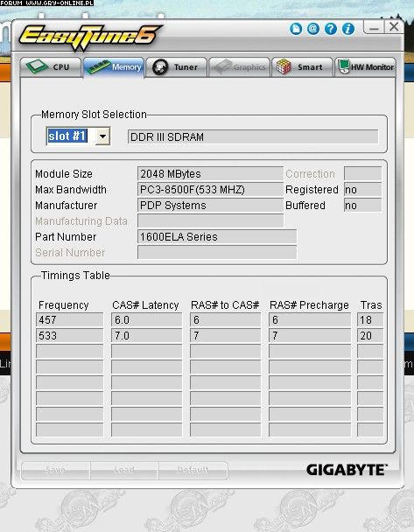Go to the Smart tab
Viewport: 414px width, 532px height.
[x=302, y=67]
